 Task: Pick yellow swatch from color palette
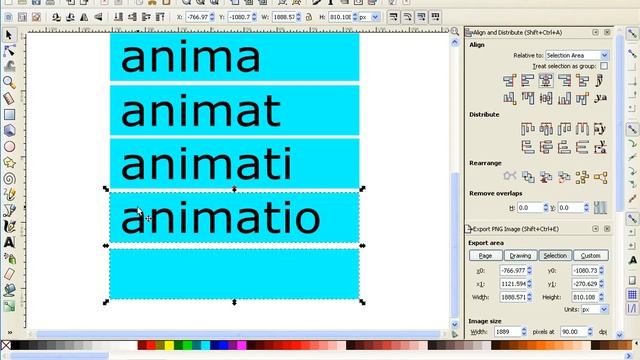[169, 345]
